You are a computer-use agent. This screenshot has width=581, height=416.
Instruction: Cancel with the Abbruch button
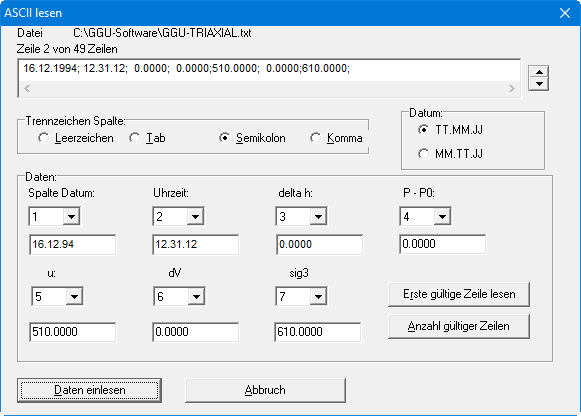coord(265,390)
